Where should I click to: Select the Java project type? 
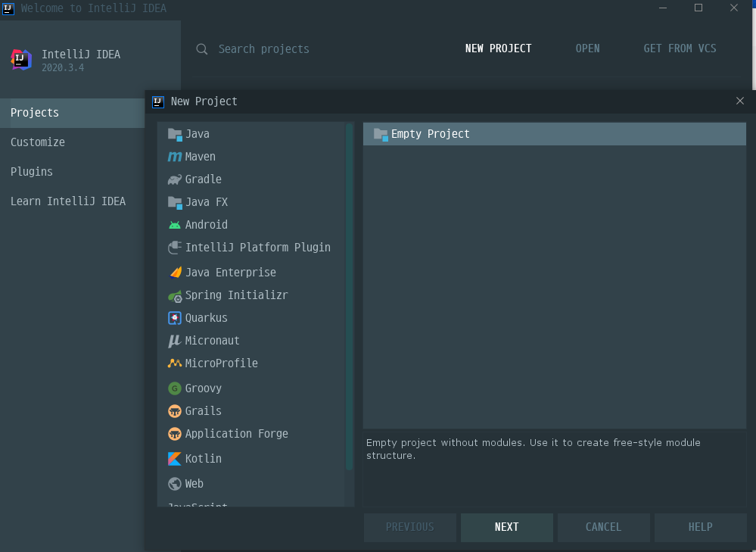pyautogui.click(x=250, y=134)
